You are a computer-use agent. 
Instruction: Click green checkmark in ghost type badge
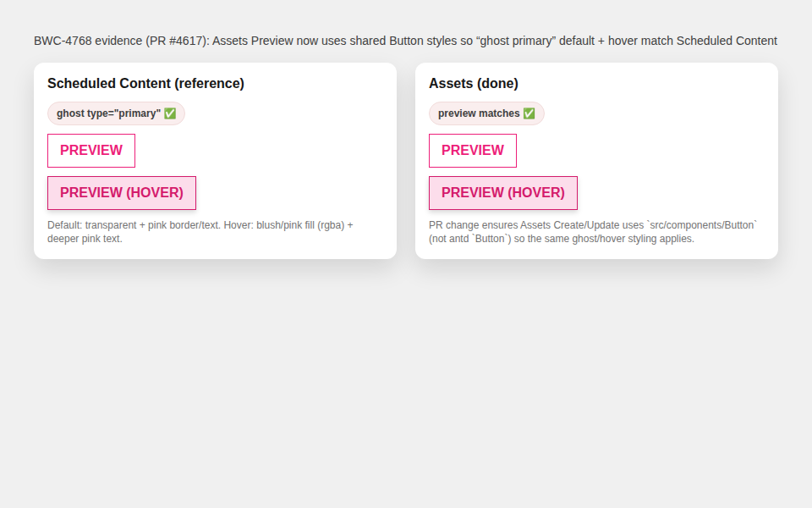click(x=170, y=113)
